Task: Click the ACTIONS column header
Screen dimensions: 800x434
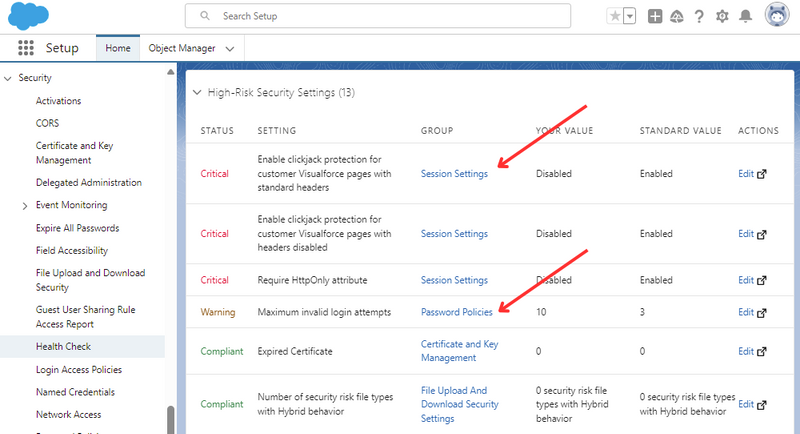Action: (x=758, y=131)
